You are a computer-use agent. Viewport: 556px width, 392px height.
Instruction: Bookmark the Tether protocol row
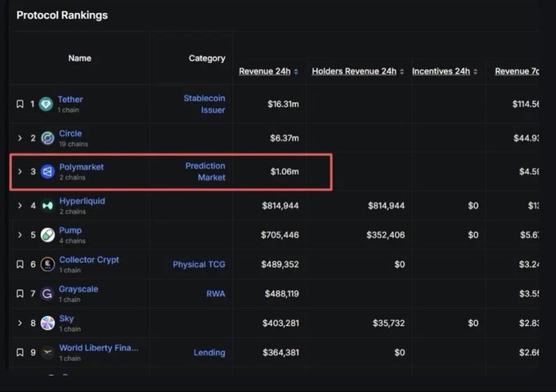pos(20,104)
